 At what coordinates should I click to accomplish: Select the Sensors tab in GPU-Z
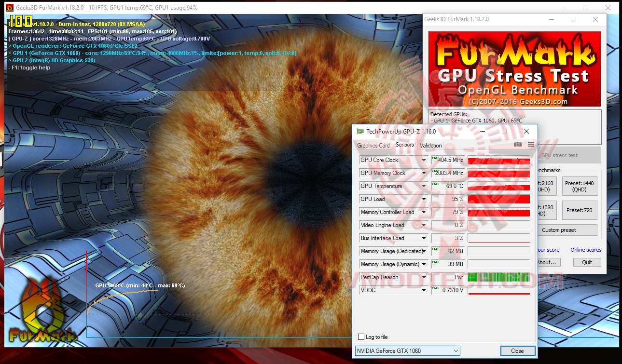(404, 145)
